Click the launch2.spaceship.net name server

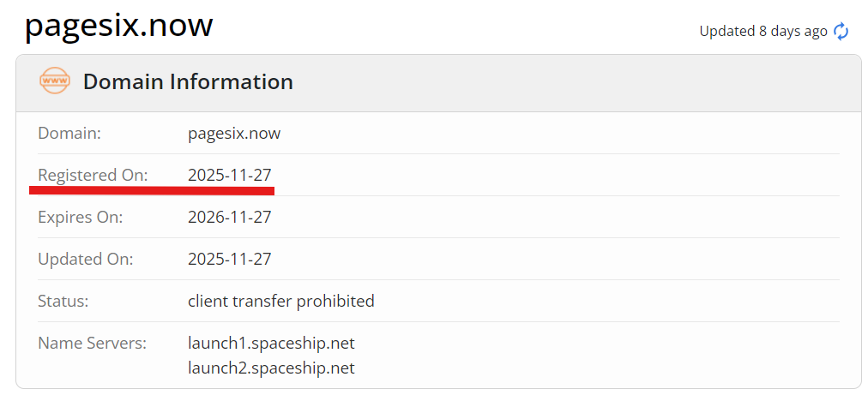click(x=271, y=368)
